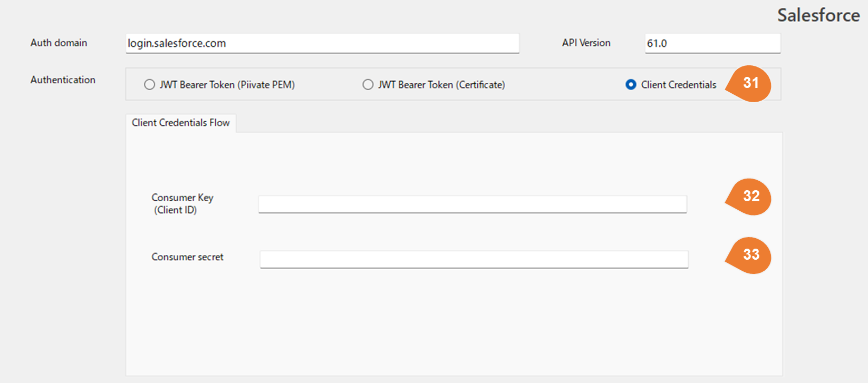The height and width of the screenshot is (383, 868).
Task: Focus the Consumer secret input field
Action: (x=474, y=259)
